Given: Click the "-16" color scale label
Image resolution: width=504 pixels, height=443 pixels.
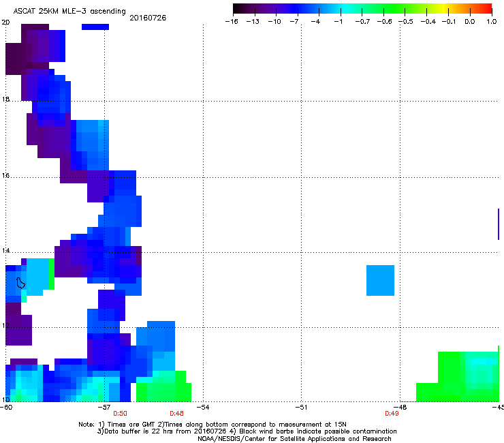Looking at the screenshot, I should pos(232,22).
